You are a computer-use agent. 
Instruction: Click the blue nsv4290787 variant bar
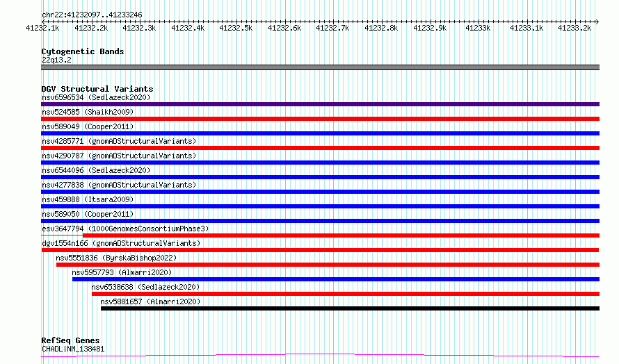pyautogui.click(x=320, y=163)
